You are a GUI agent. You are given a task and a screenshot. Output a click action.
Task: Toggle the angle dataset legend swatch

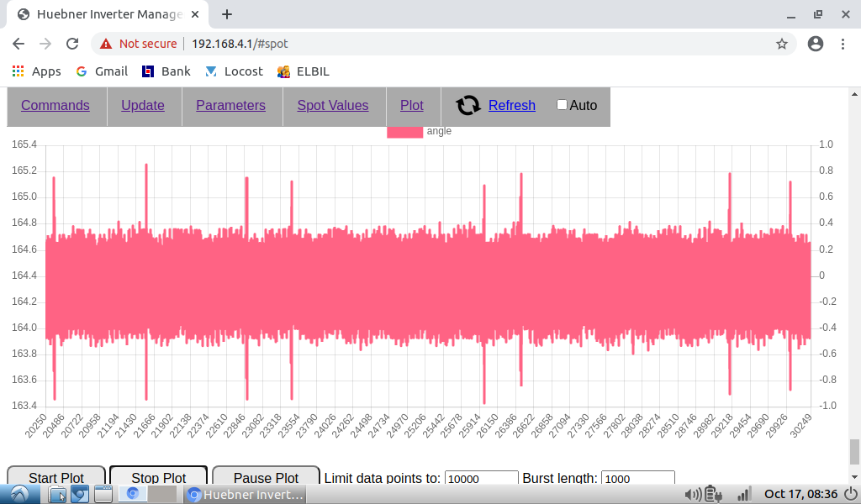[404, 131]
